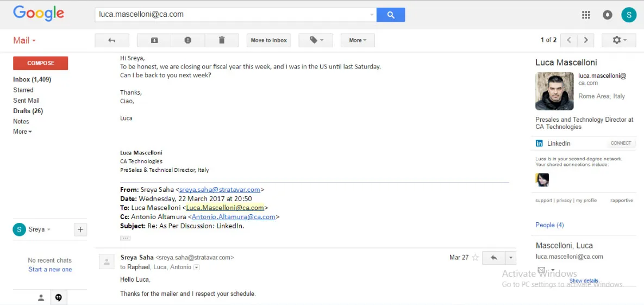644x305 pixels.
Task: Open the Sent Mail folder
Action: click(x=26, y=100)
